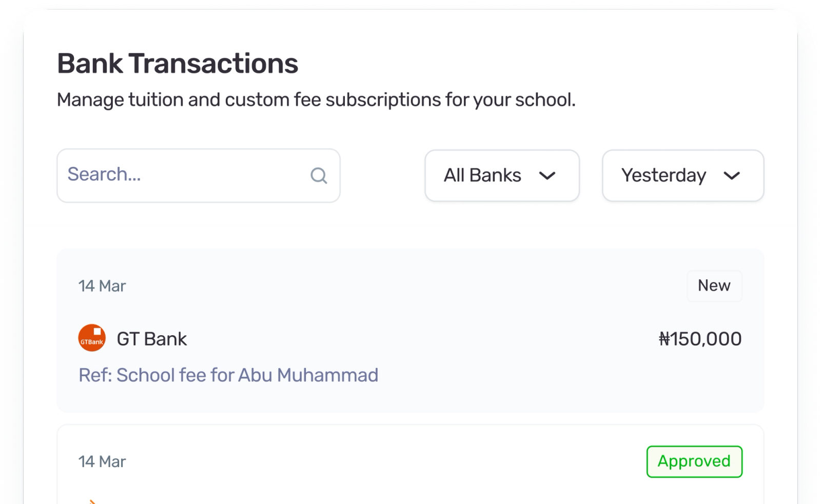Click the GTBank logo icon
This screenshot has height=504, width=821.
coord(92,338)
